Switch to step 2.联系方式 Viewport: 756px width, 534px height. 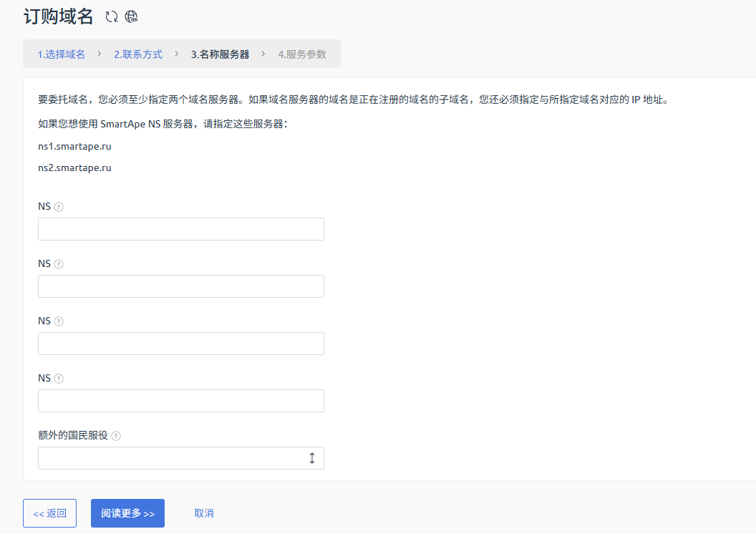pos(138,54)
